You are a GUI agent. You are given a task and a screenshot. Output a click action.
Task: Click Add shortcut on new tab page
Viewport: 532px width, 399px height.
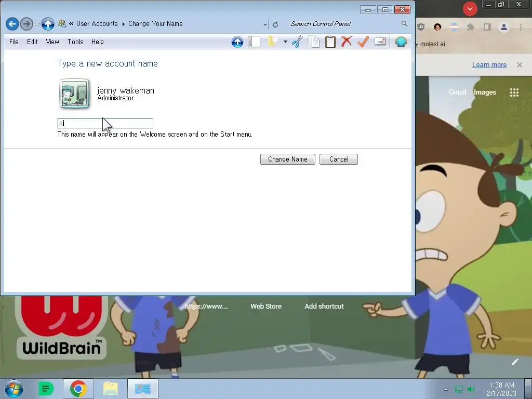coord(324,307)
